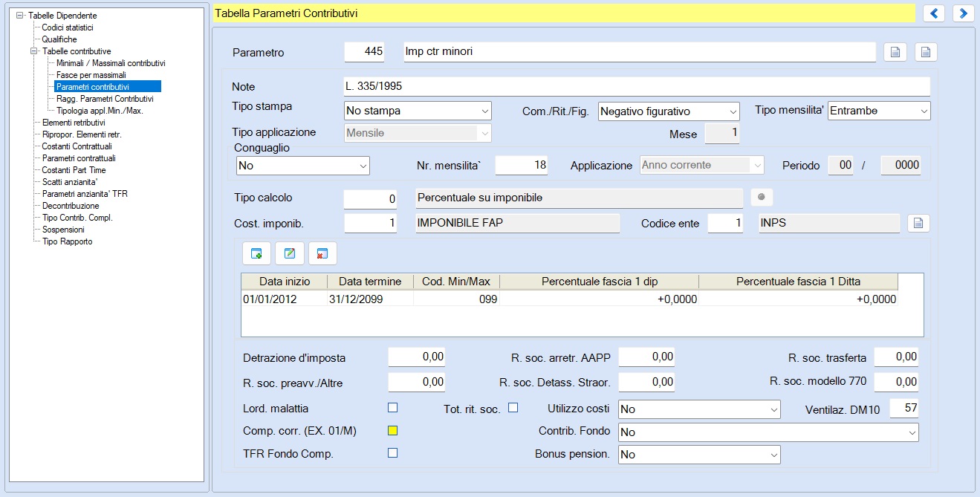The image size is (980, 497).
Task: Open Tipo Contrib. Compl.
Action: point(77,218)
